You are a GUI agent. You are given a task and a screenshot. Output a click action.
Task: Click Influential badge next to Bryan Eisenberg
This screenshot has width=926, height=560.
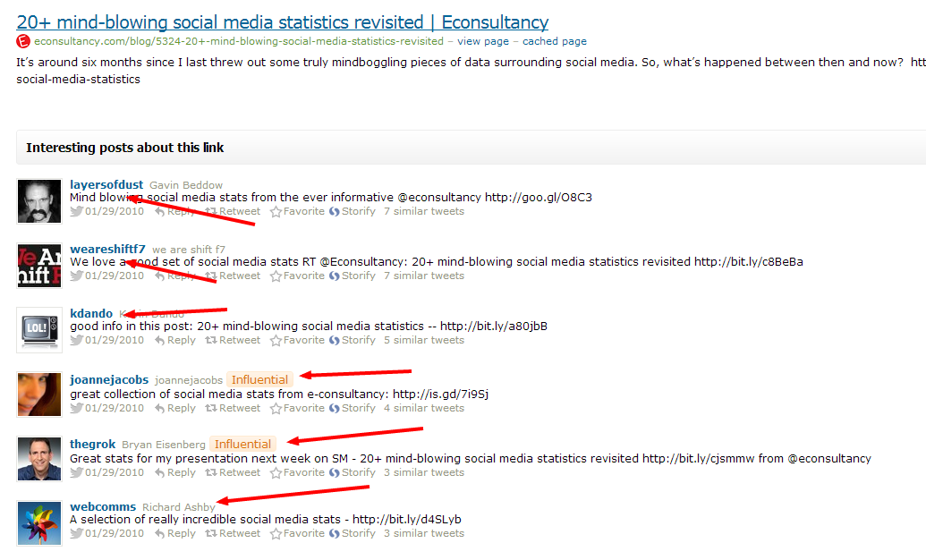click(x=242, y=445)
